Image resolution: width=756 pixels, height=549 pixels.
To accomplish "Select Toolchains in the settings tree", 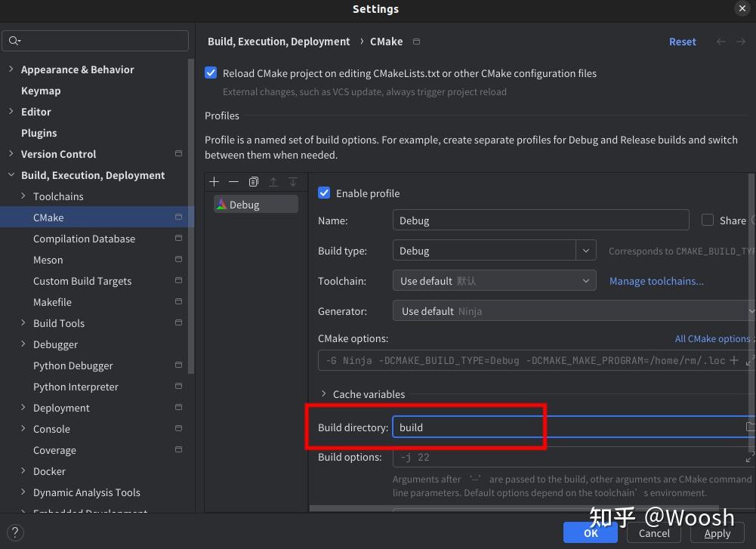I will click(x=58, y=196).
